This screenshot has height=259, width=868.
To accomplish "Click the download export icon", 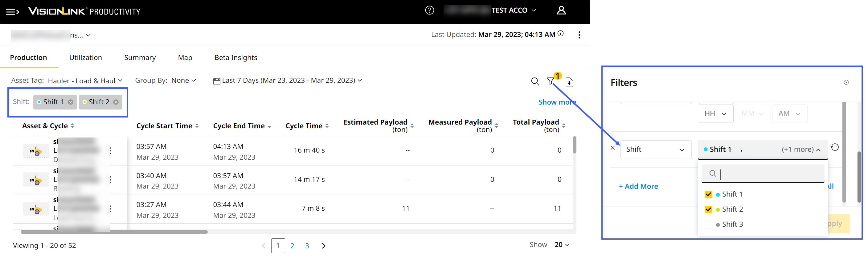I will pos(569,82).
